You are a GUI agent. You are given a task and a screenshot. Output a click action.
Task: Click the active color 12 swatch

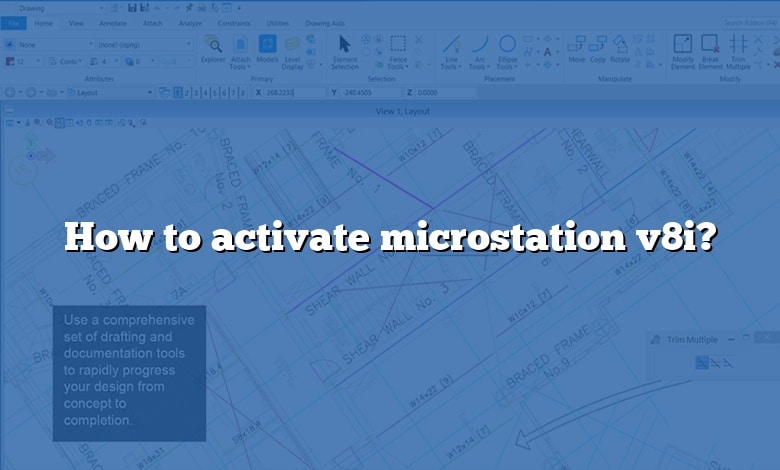point(10,61)
